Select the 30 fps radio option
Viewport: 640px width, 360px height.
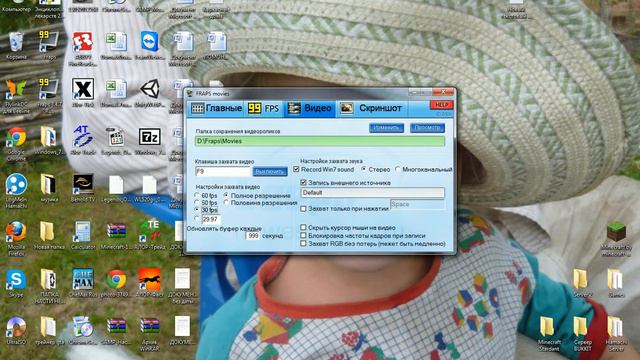click(x=198, y=210)
